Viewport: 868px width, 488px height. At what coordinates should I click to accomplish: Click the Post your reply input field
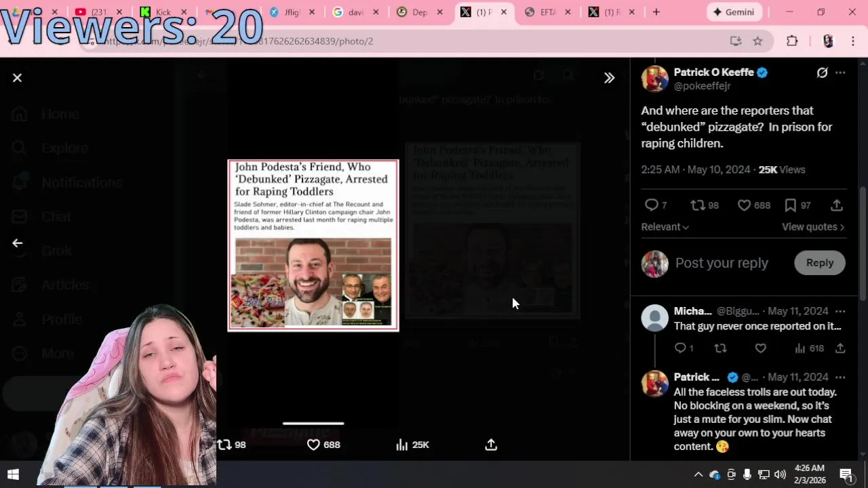tap(722, 263)
